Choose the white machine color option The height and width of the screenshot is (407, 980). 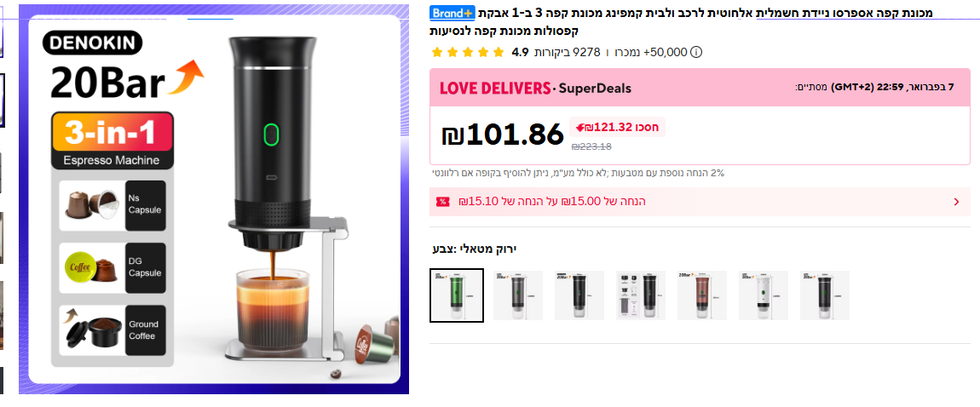[764, 295]
